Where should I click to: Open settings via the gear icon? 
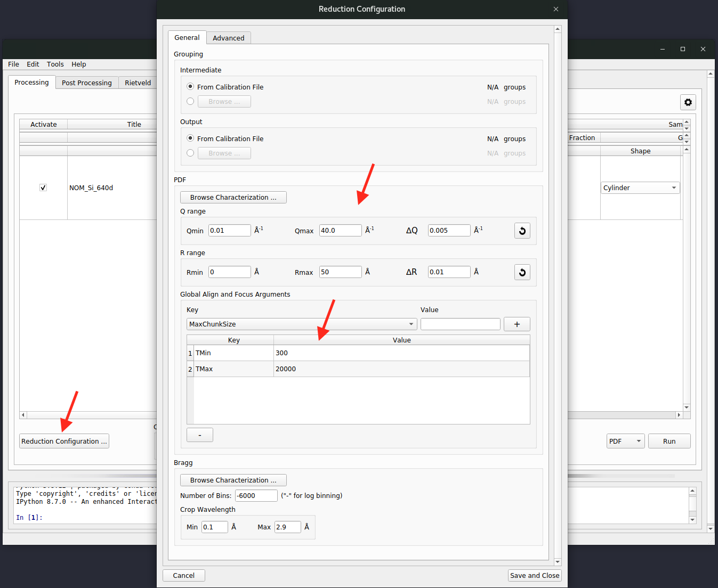(x=688, y=102)
